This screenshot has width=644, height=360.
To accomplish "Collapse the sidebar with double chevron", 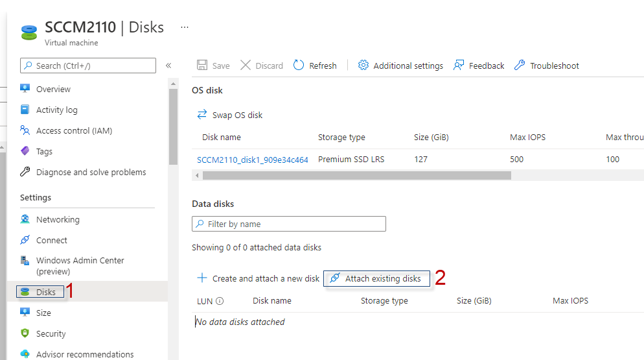I will tap(168, 66).
